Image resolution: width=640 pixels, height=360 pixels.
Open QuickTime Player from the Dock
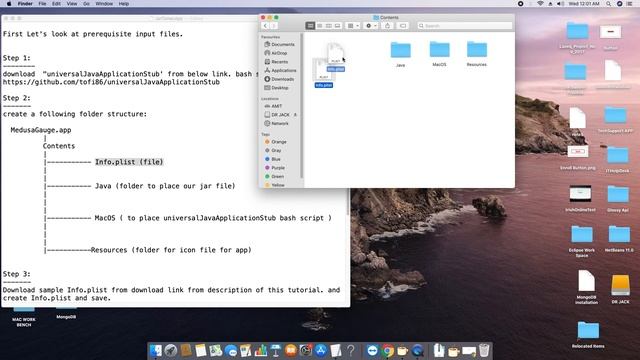click(418, 351)
